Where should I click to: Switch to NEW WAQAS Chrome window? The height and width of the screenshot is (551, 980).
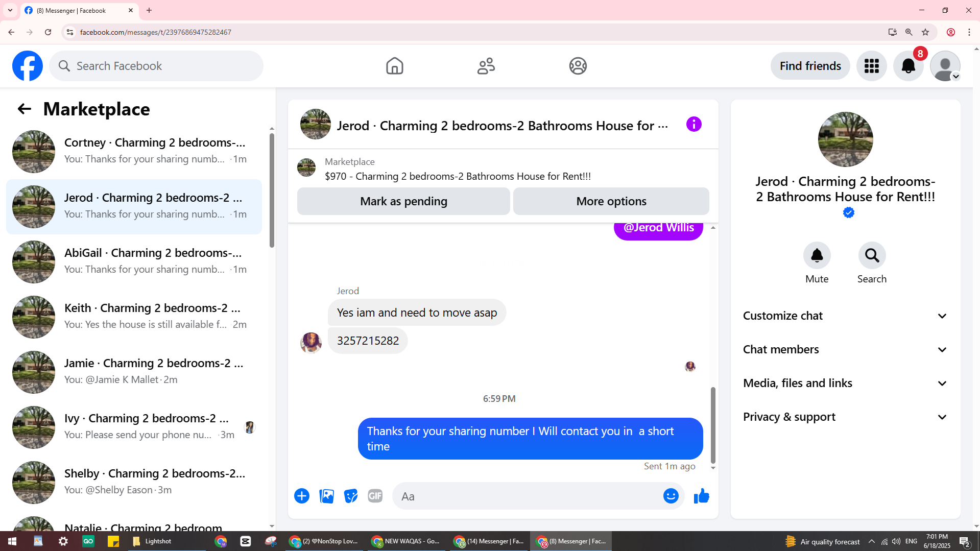tap(407, 541)
